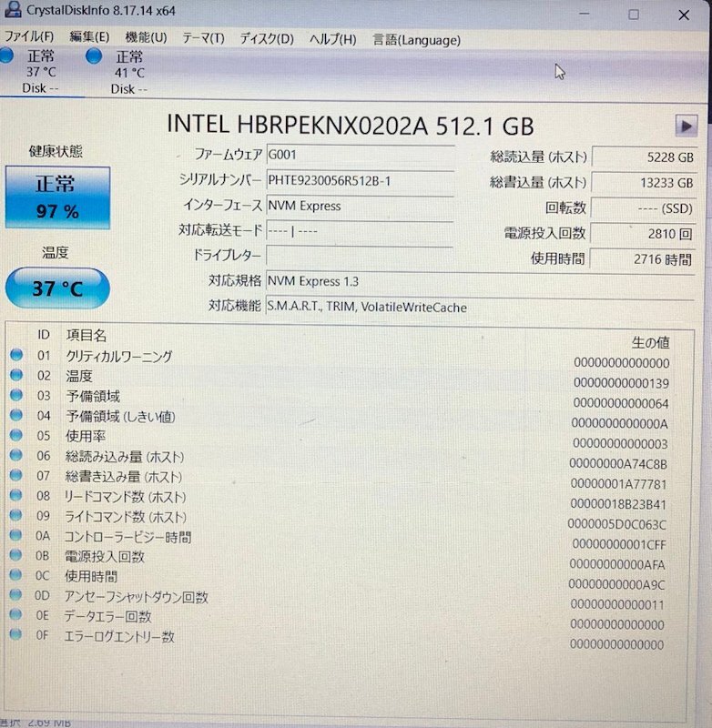This screenshot has width=712, height=728.
Task: Select the first disk tab showing 37 °C
Action: click(x=41, y=72)
